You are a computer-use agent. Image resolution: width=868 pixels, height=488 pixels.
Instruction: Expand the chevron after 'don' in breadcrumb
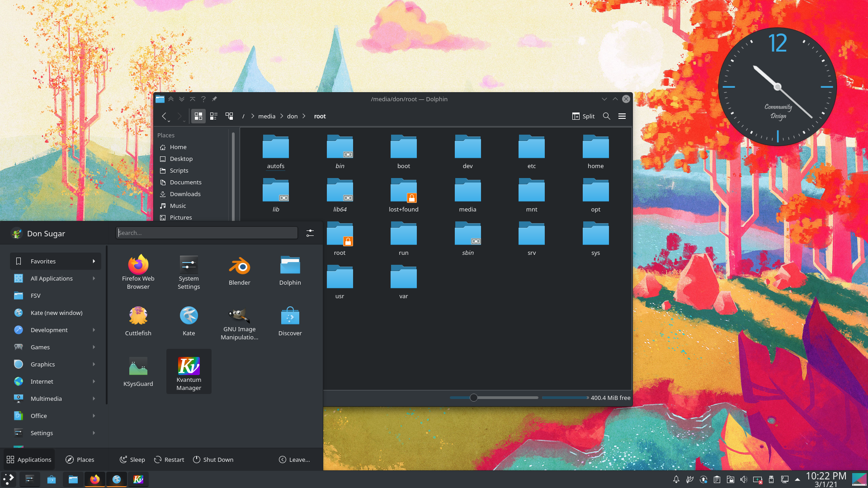[x=304, y=116]
